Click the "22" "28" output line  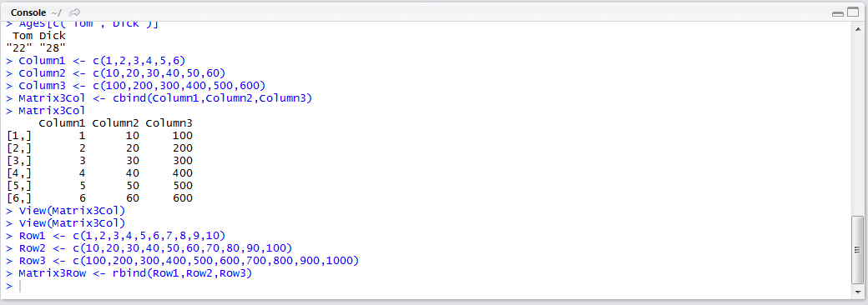[x=36, y=48]
